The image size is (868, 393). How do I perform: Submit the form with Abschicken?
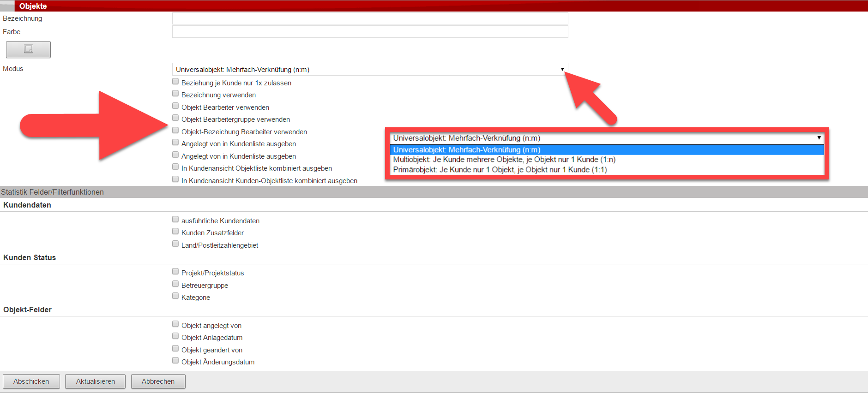(x=31, y=381)
